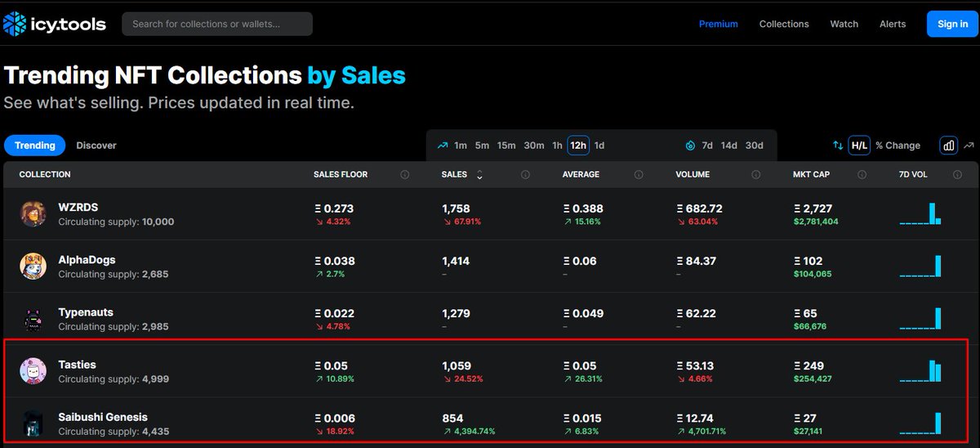Open the Alerts nav link
Screen dimensions: 980x448
(x=893, y=24)
